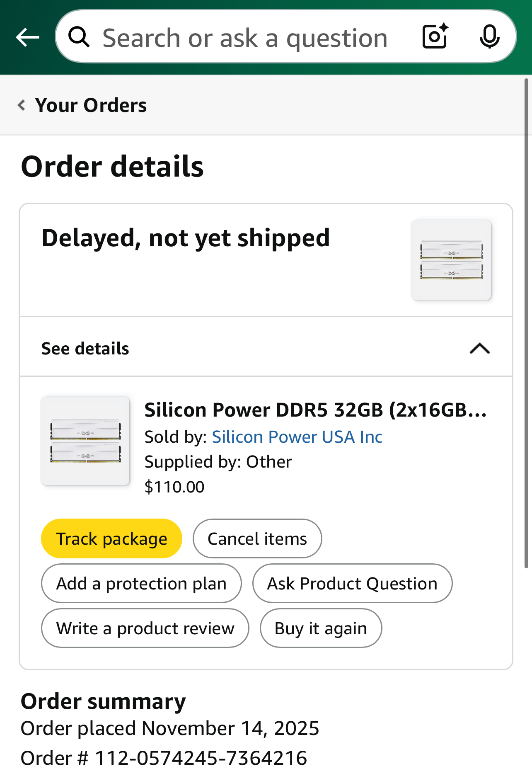Tap the Delayed, not yet shipped status
This screenshot has width=532, height=776.
186,238
